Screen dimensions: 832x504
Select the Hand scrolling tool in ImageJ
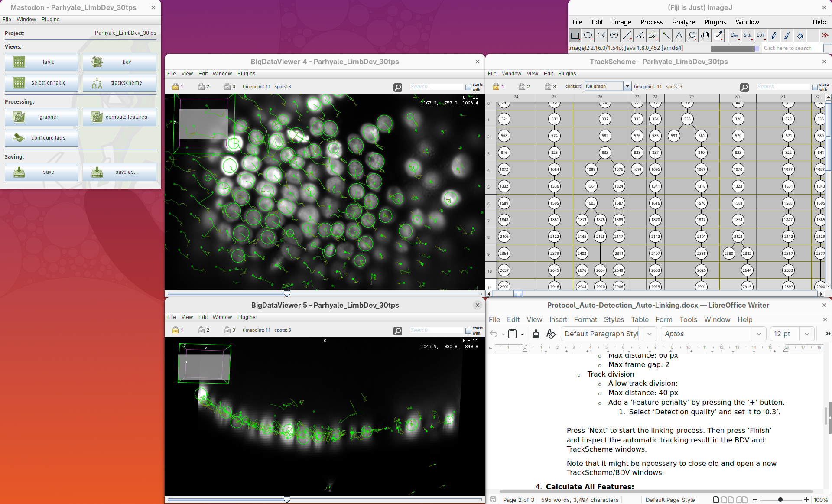point(705,36)
